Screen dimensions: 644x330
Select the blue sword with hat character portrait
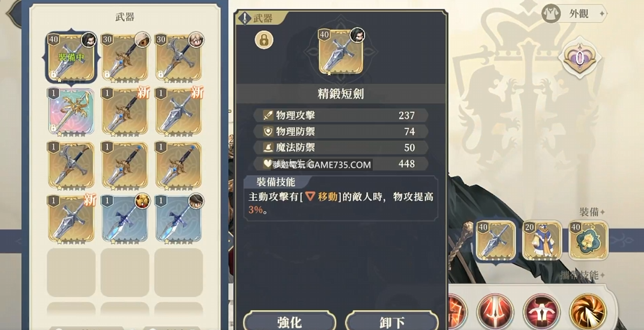coord(179,219)
